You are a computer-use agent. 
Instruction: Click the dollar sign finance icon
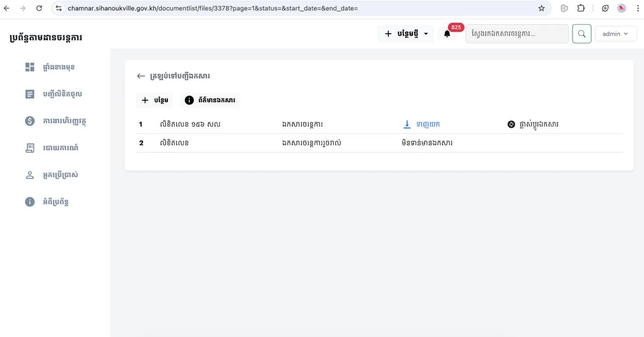[30, 121]
